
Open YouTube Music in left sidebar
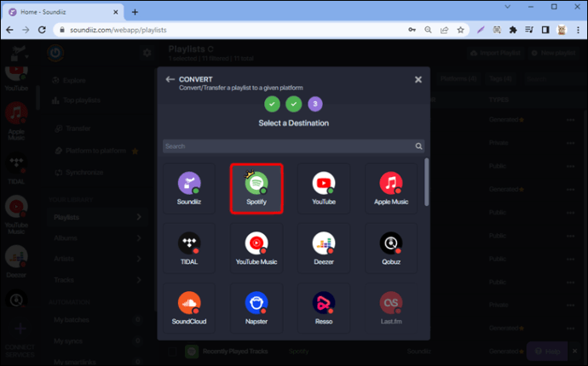[16, 214]
